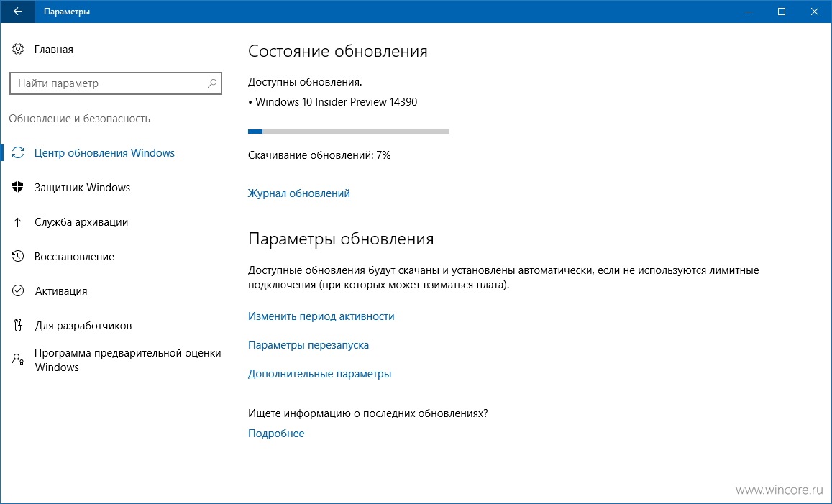Open Защитник Windows section
This screenshot has width=832, height=504.
click(82, 187)
